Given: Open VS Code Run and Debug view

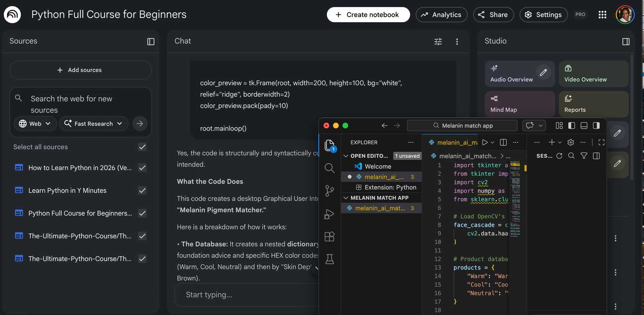Looking at the screenshot, I should pos(329,214).
